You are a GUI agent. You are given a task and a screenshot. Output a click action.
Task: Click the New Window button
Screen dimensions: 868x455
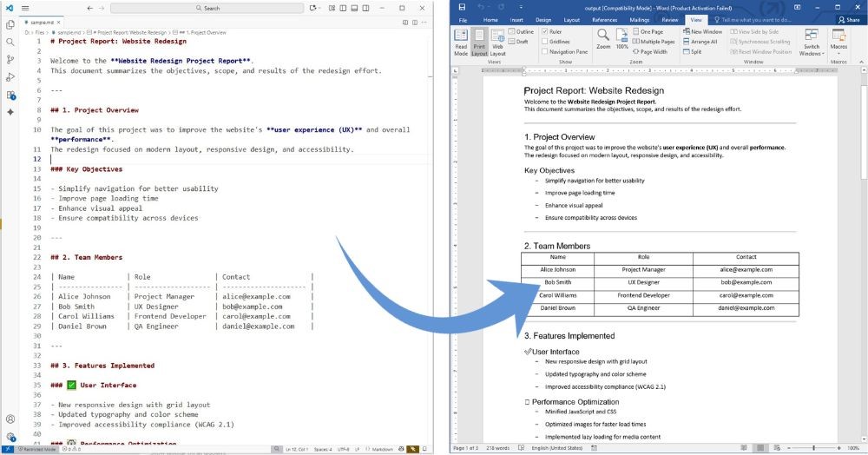702,31
